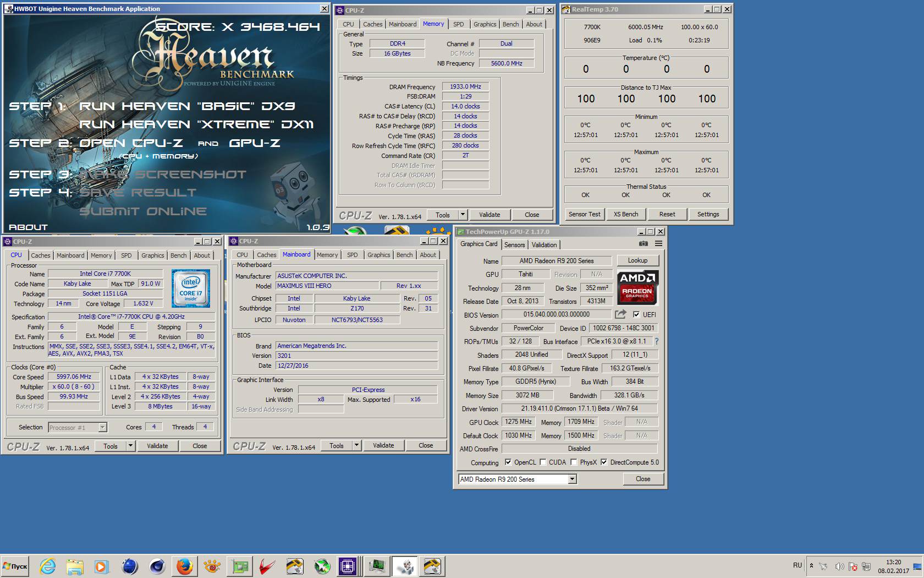The image size is (924, 578).
Task: Open Tools dropdown arrow in CPU-Z Memory window
Action: pyautogui.click(x=463, y=215)
